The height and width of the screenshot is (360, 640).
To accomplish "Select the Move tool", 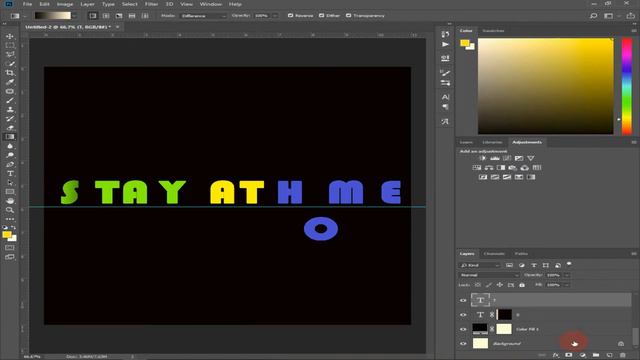I will [10, 36].
